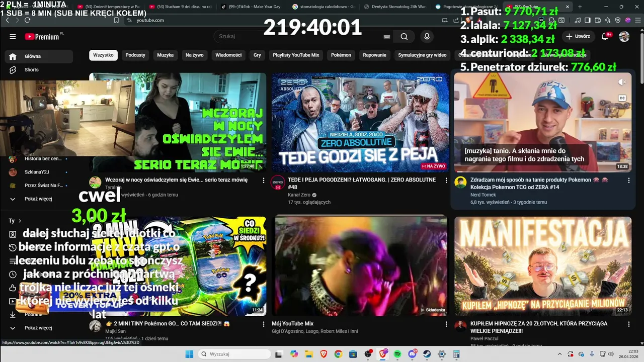Click Nerd Tomek channel avatar
Screen dimensions: 644x362
460,182
